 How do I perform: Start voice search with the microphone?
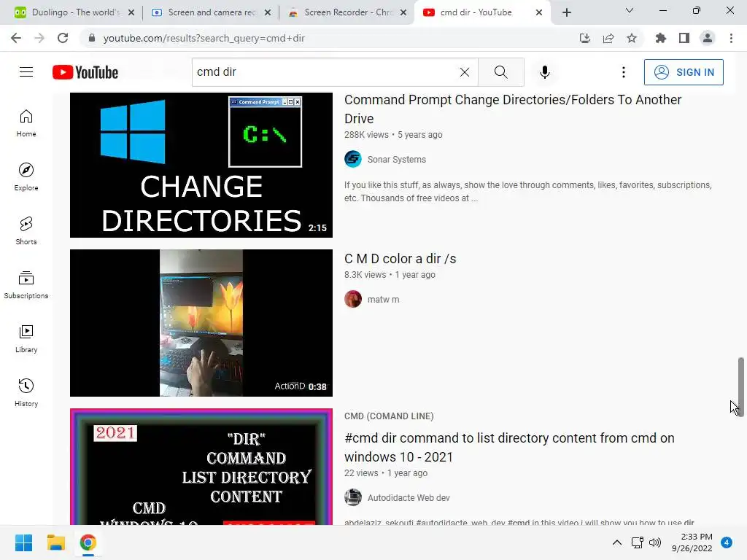pyautogui.click(x=544, y=72)
